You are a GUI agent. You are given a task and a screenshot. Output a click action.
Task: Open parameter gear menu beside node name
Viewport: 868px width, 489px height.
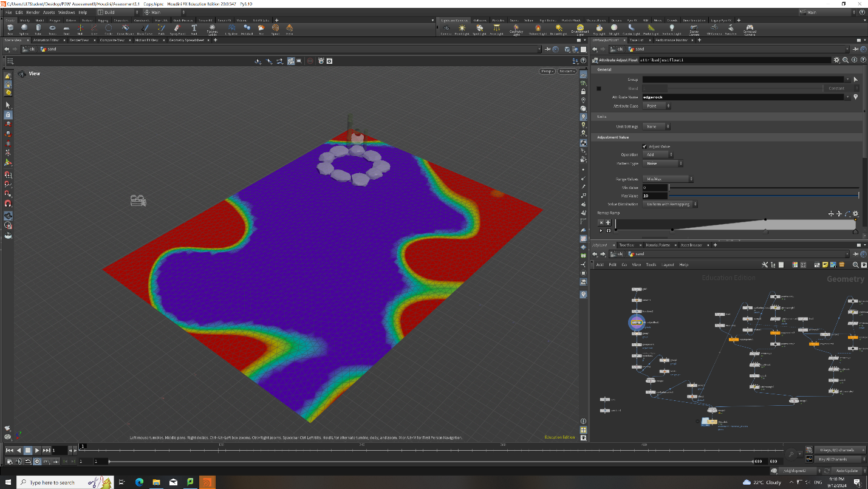[x=836, y=60]
